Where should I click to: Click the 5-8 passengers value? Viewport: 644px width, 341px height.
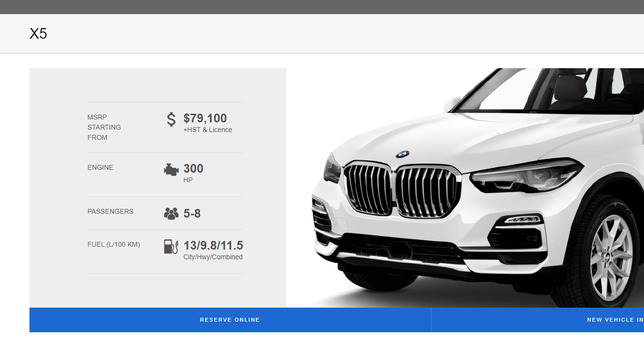click(192, 213)
